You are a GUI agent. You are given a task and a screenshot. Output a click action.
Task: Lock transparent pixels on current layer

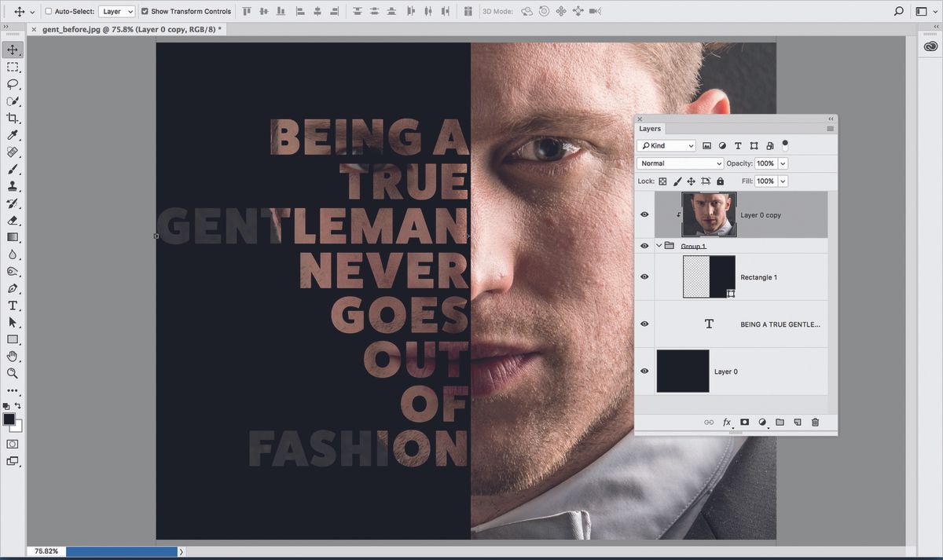[x=662, y=181]
